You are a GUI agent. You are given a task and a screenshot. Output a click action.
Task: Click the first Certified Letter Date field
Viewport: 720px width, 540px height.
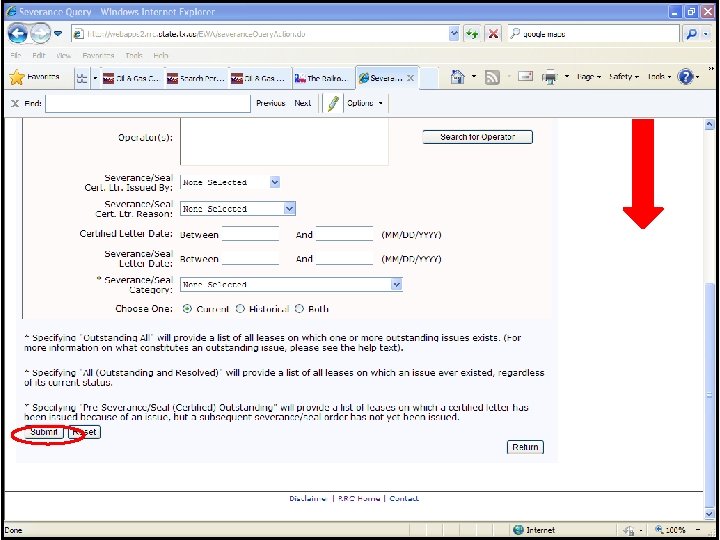tap(250, 234)
